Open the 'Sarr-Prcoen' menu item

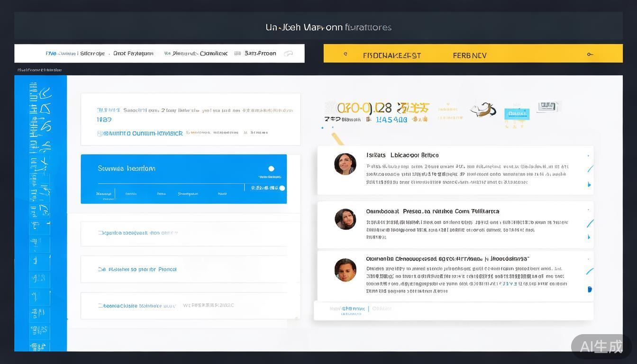pyautogui.click(x=260, y=54)
